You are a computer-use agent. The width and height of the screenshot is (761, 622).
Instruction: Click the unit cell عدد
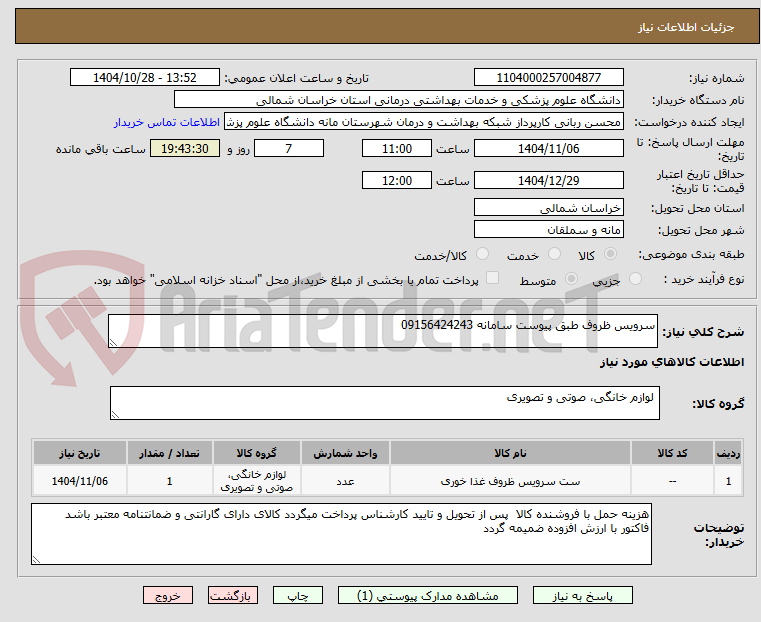[345, 481]
